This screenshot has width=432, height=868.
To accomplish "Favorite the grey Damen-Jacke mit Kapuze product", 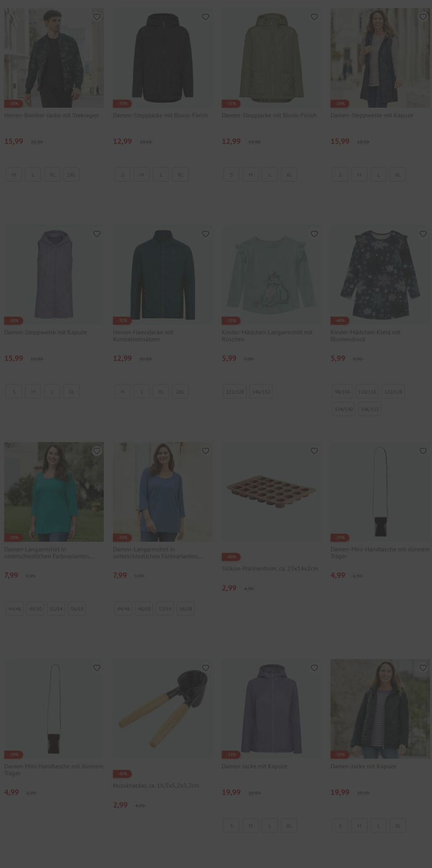I will click(314, 668).
